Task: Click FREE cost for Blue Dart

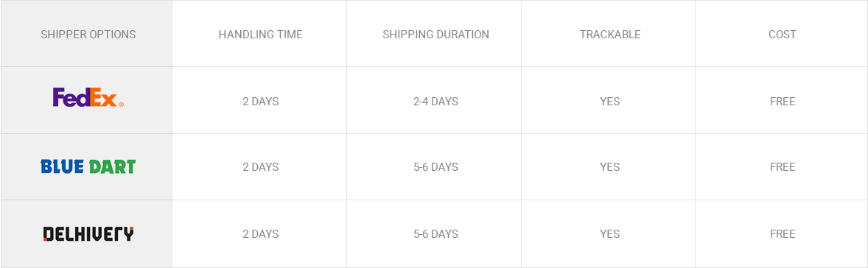Action: point(783,167)
